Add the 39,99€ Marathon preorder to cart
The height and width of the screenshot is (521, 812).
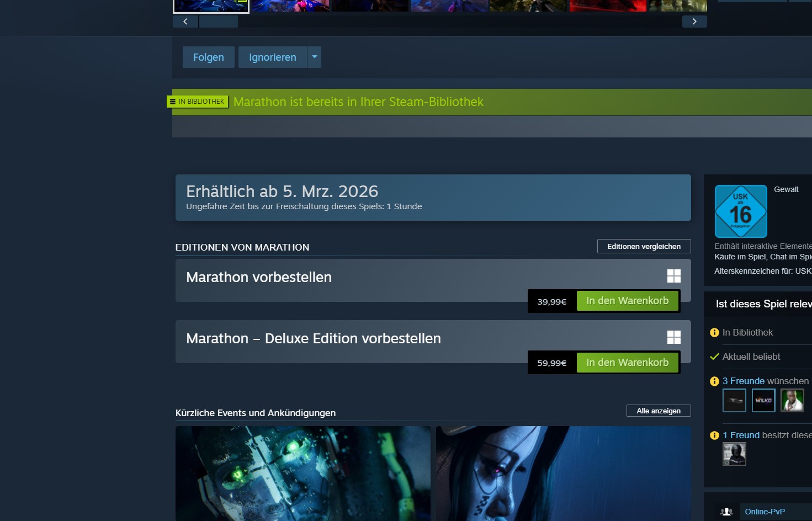click(x=627, y=301)
